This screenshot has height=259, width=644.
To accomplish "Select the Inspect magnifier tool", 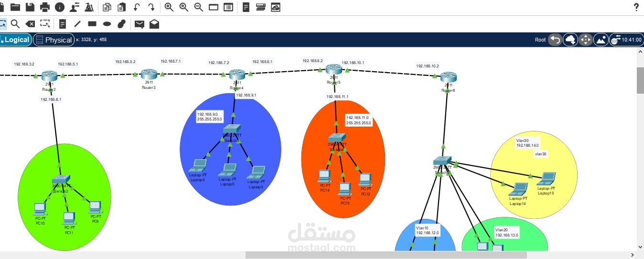I will [15, 23].
